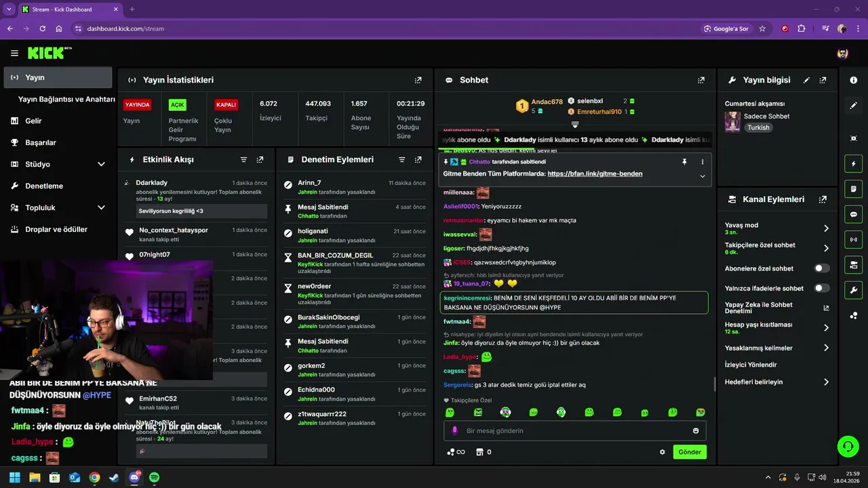
Task: Click the wrench widget icon in right sidebar
Action: (x=853, y=290)
